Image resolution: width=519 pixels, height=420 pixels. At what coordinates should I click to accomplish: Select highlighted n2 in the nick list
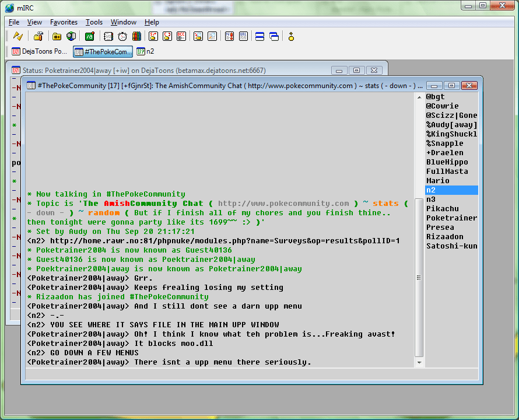click(451, 190)
